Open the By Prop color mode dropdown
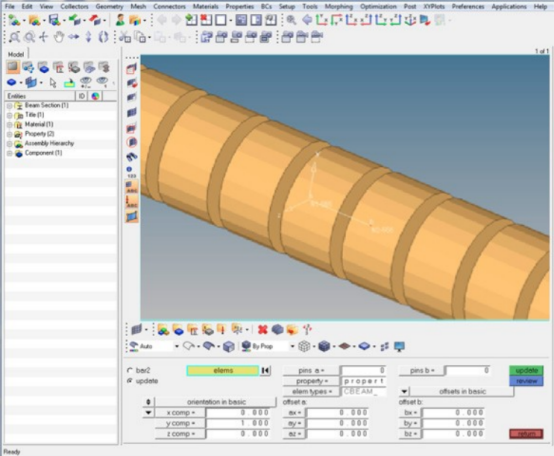 pos(292,347)
